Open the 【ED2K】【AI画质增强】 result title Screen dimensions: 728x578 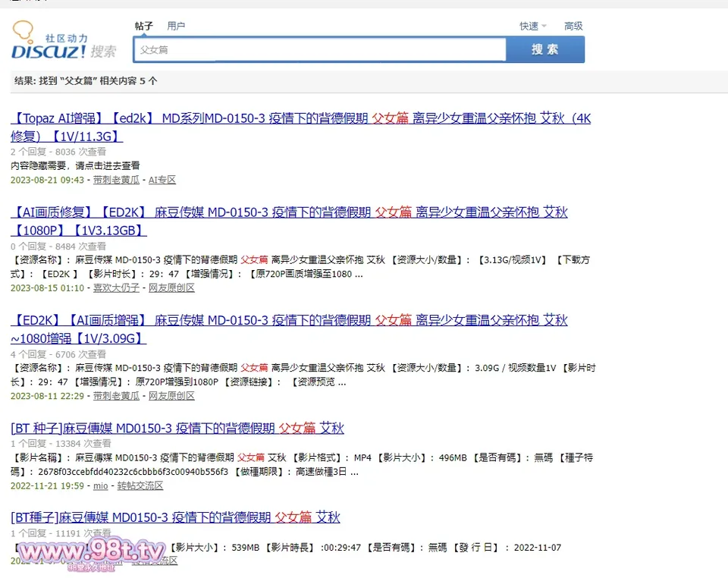pyautogui.click(x=289, y=328)
